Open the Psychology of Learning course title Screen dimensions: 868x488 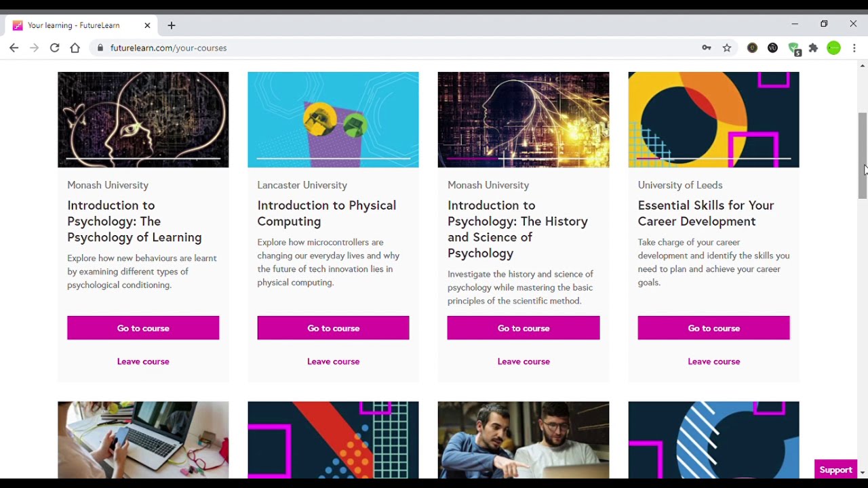[x=134, y=221]
